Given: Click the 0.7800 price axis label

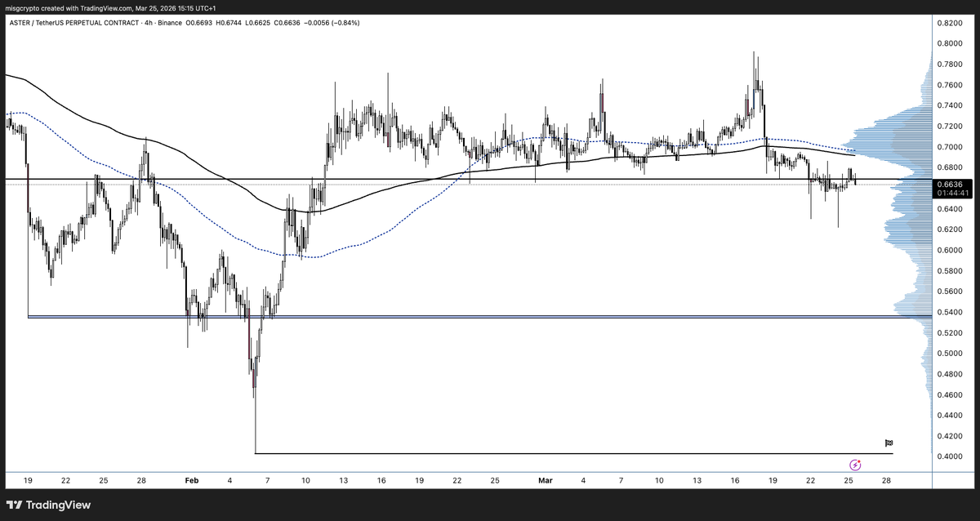Looking at the screenshot, I should [949, 65].
